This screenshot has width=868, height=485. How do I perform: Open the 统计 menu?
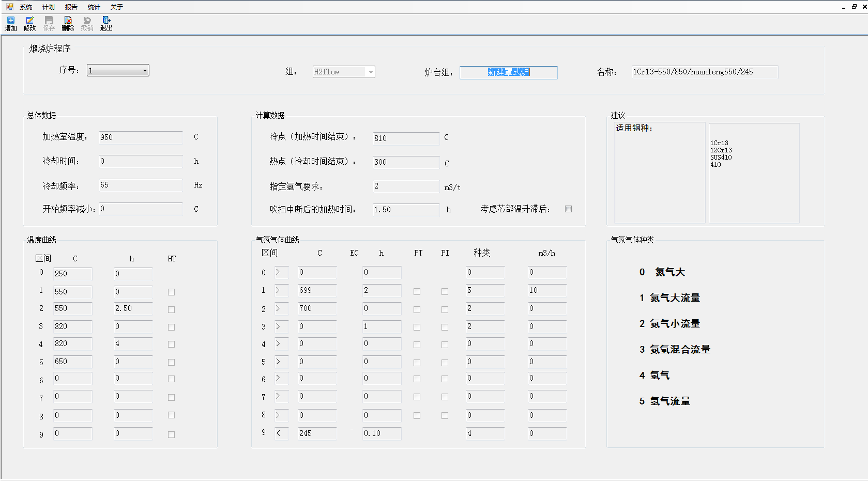(94, 7)
